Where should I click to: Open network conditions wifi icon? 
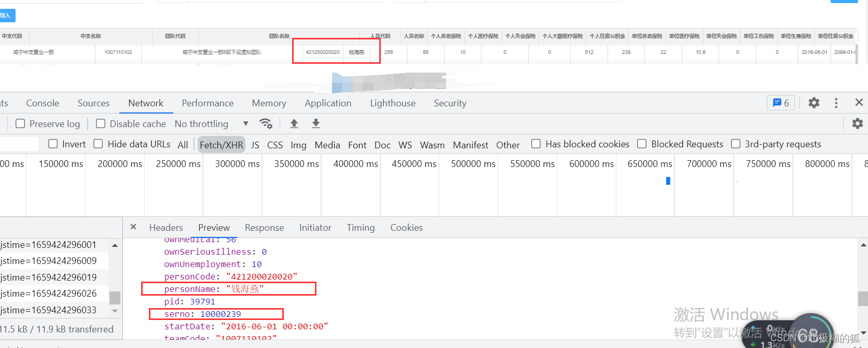[x=266, y=123]
